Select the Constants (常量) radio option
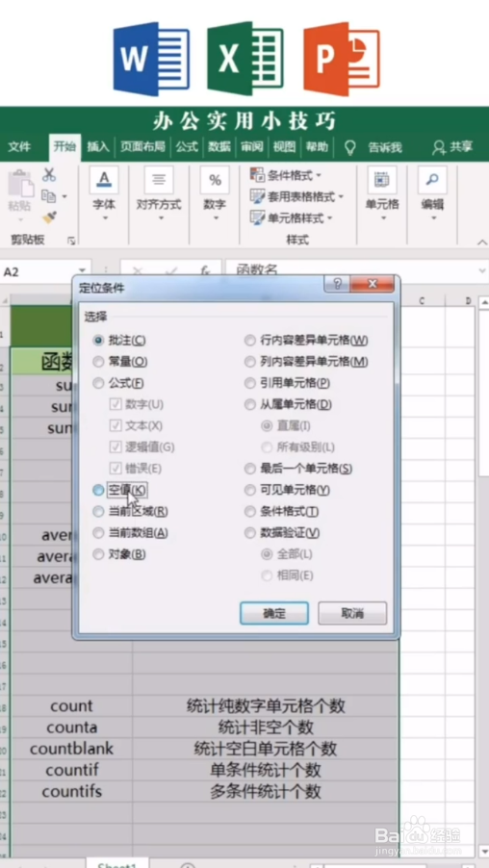 (x=98, y=362)
